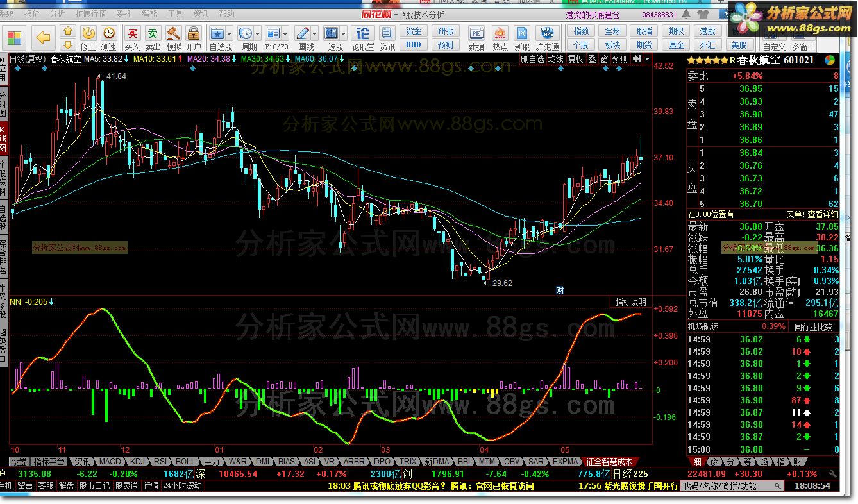Click the 查看详细 link
This screenshot has width=858, height=504.
coord(823,214)
